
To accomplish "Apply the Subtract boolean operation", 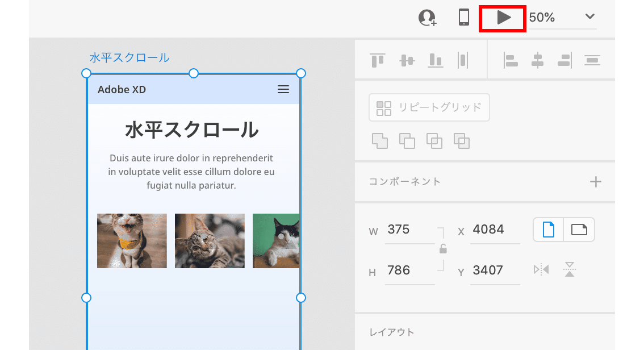I will 407,141.
